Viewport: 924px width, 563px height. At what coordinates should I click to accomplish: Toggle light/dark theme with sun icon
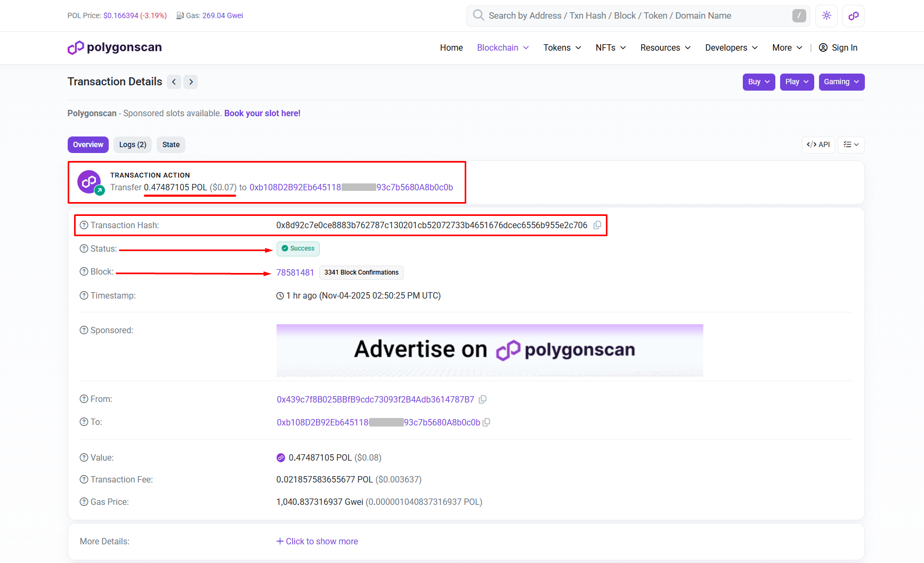(x=826, y=15)
